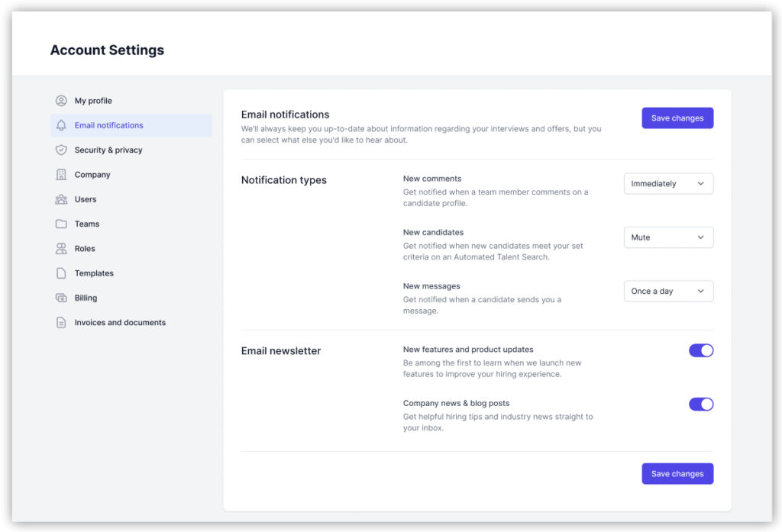Click the Billing card icon
This screenshot has width=782, height=532.
click(61, 298)
